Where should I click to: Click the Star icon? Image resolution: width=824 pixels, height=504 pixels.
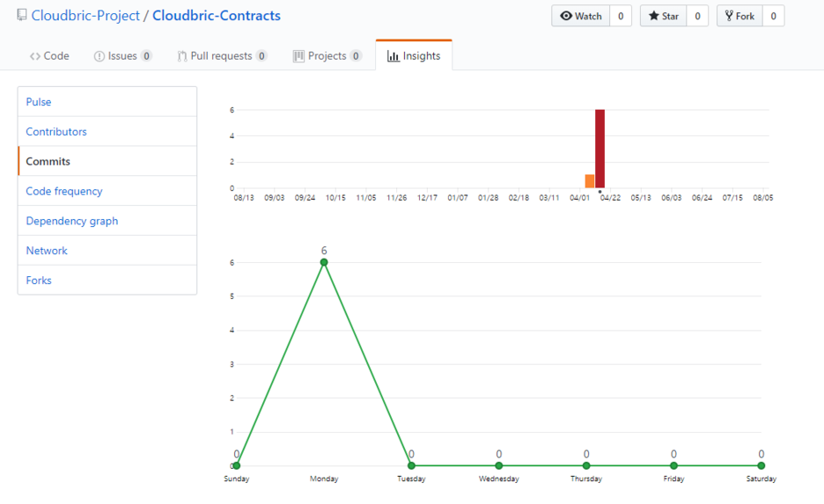(x=654, y=16)
